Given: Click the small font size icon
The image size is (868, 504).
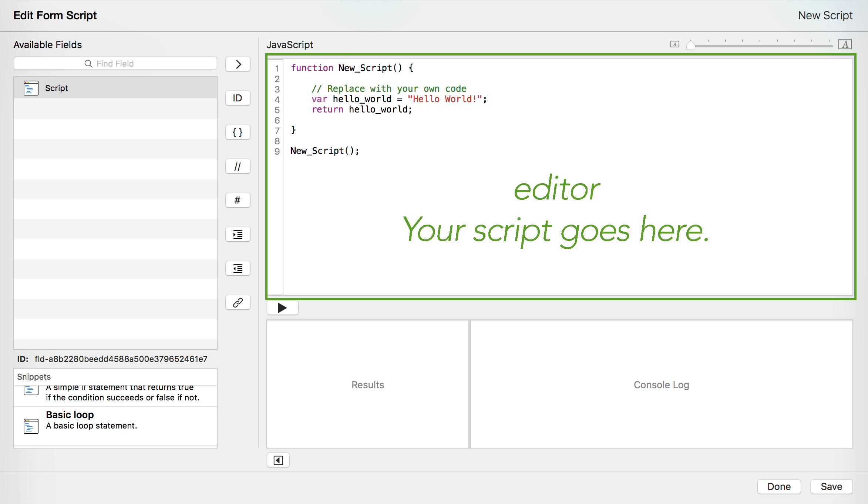Looking at the screenshot, I should pyautogui.click(x=674, y=44).
